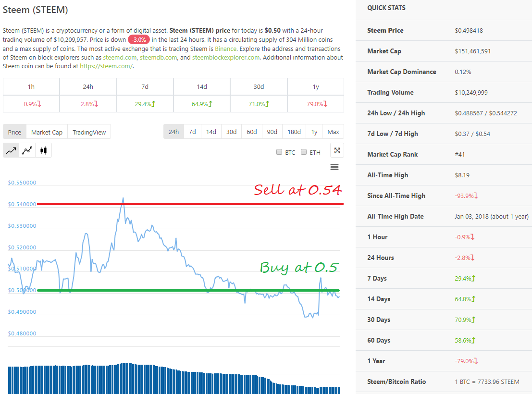Image resolution: width=532 pixels, height=394 pixels.
Task: Select the 1y chart range
Action: click(x=314, y=132)
